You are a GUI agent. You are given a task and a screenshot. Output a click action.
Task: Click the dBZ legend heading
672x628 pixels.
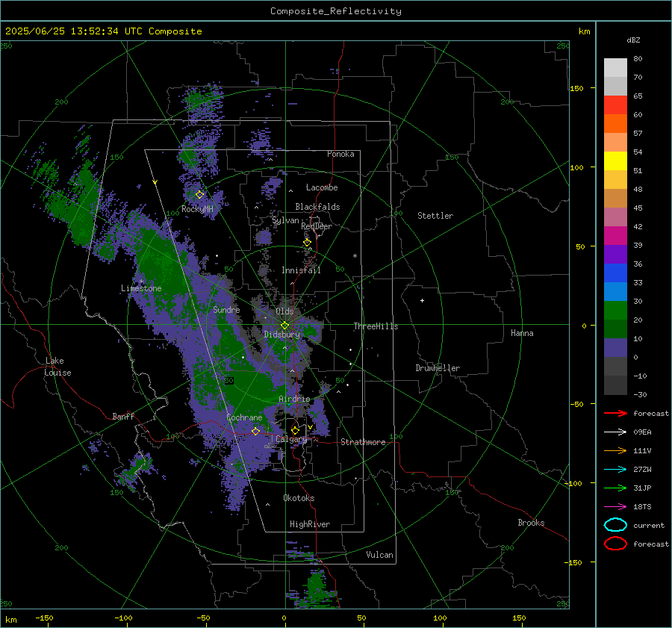coord(633,40)
